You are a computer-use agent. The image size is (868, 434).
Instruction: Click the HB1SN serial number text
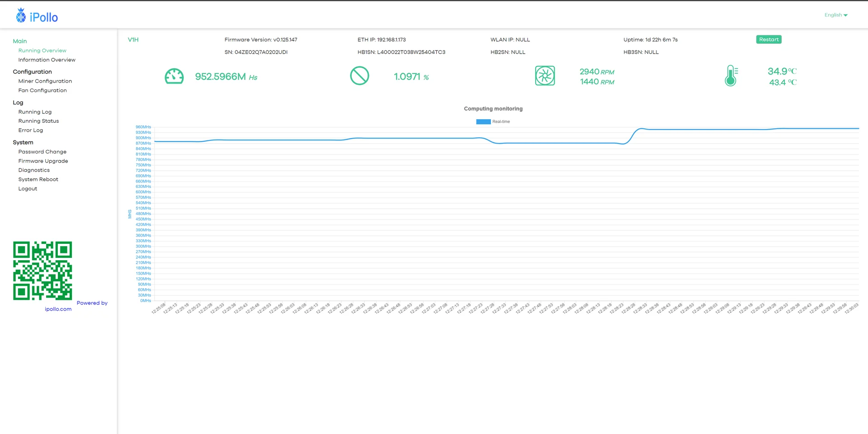point(401,52)
